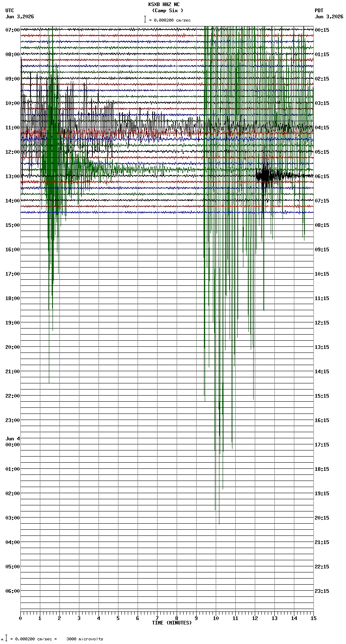Click the 15:00 UTC row label

click(x=13, y=225)
